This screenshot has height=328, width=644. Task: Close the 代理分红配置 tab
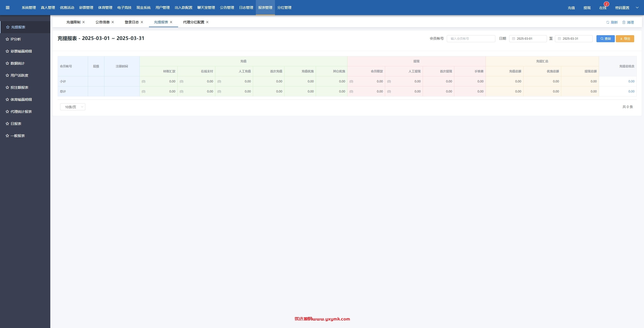[x=207, y=22]
